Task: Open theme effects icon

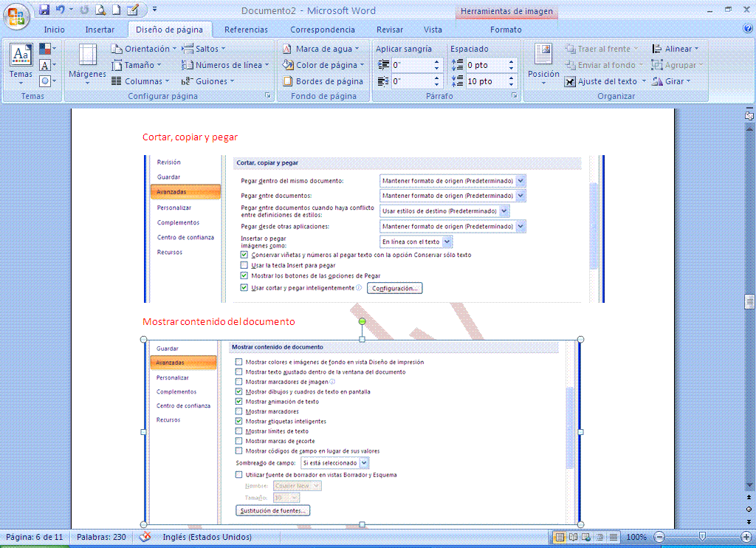Action: point(47,81)
